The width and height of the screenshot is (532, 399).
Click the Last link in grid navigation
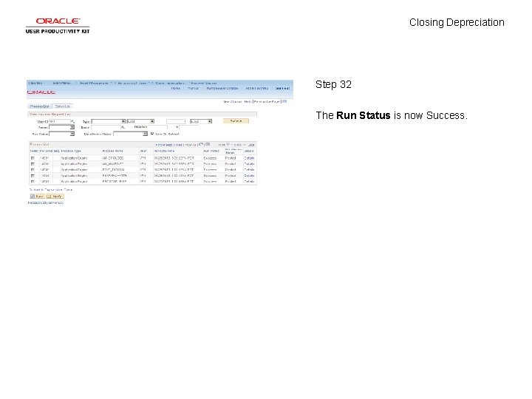[251, 145]
